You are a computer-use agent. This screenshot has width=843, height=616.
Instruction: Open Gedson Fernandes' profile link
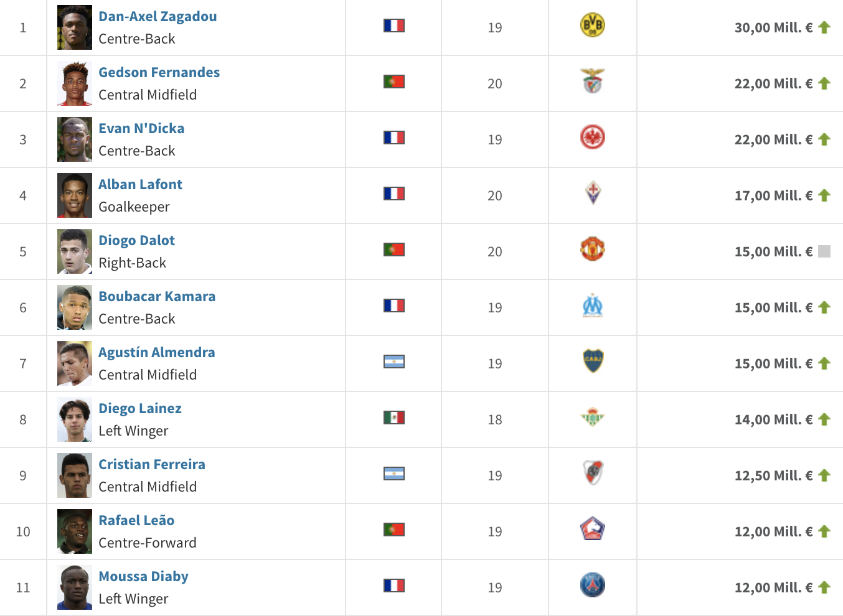[x=159, y=72]
